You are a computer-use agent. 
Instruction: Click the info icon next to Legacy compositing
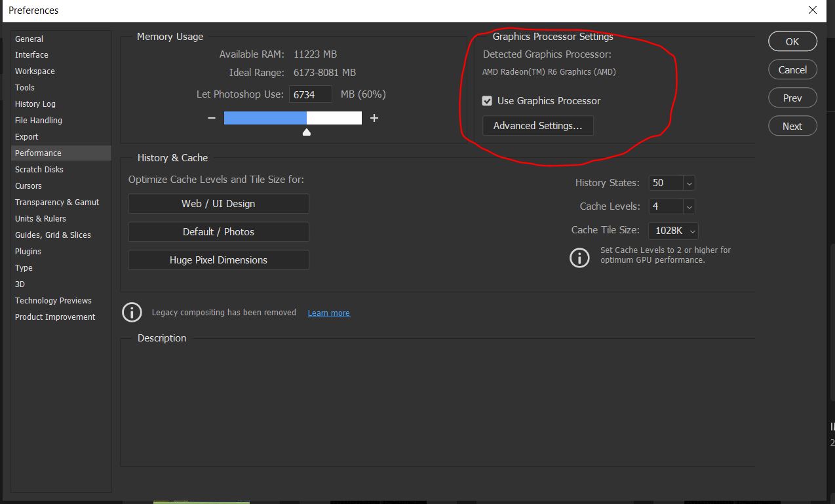132,313
